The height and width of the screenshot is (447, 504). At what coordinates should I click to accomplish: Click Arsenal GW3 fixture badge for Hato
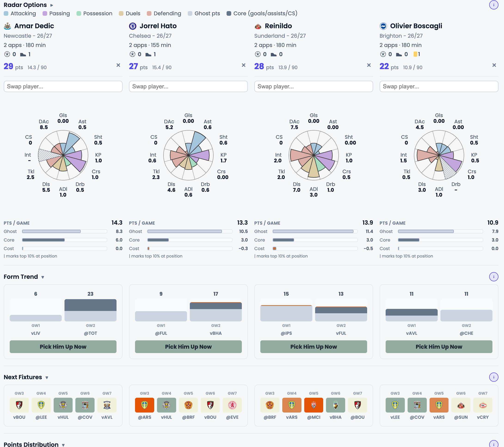pos(144,405)
